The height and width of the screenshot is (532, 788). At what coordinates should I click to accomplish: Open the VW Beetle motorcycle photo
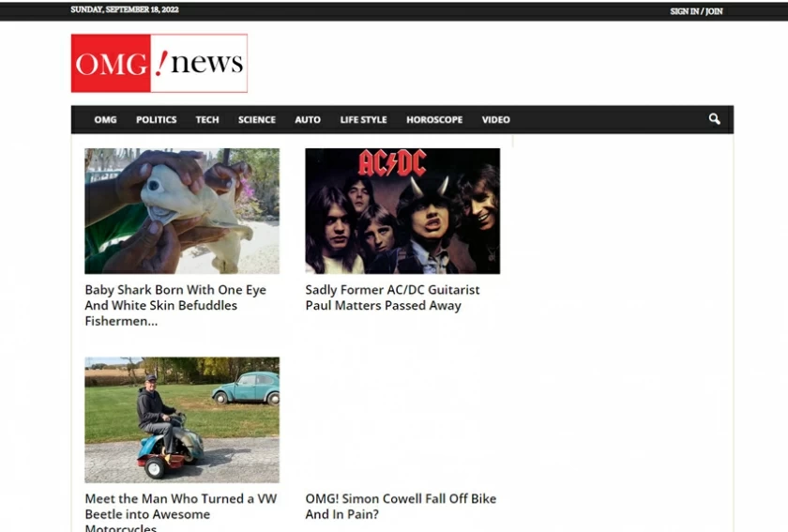(x=182, y=419)
